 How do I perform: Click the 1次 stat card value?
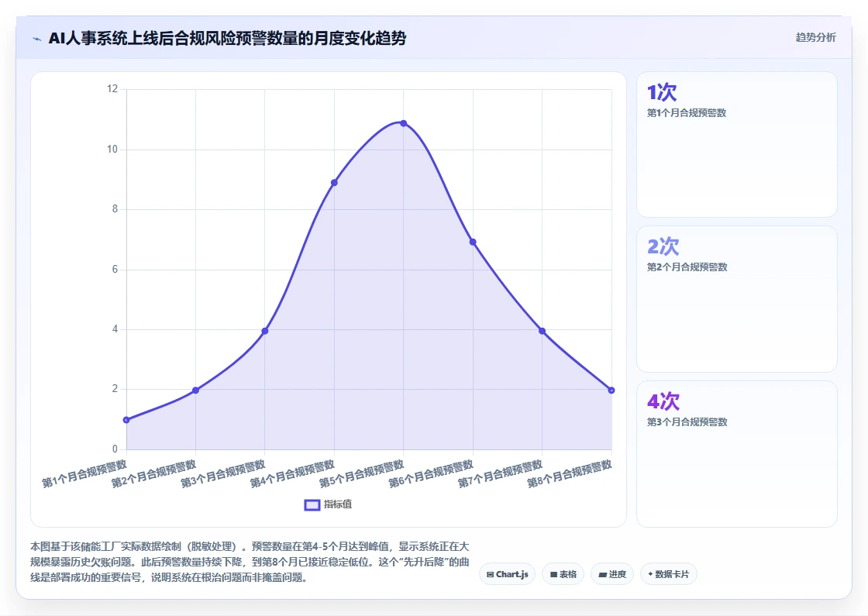(x=662, y=92)
